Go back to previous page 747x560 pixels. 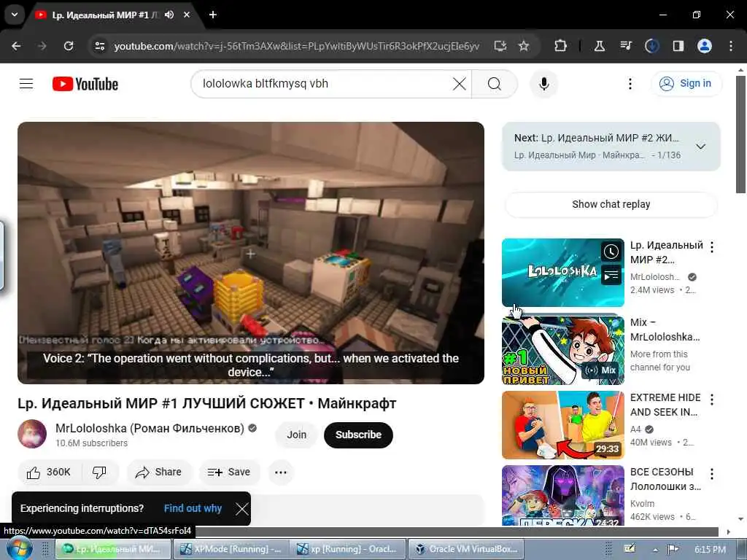(16, 46)
